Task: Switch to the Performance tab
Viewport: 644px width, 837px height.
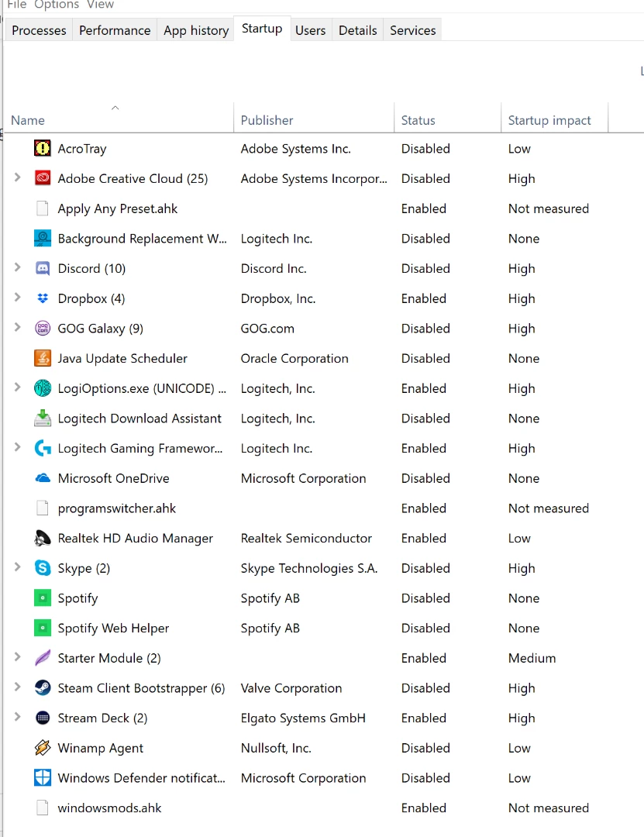Action: click(115, 30)
